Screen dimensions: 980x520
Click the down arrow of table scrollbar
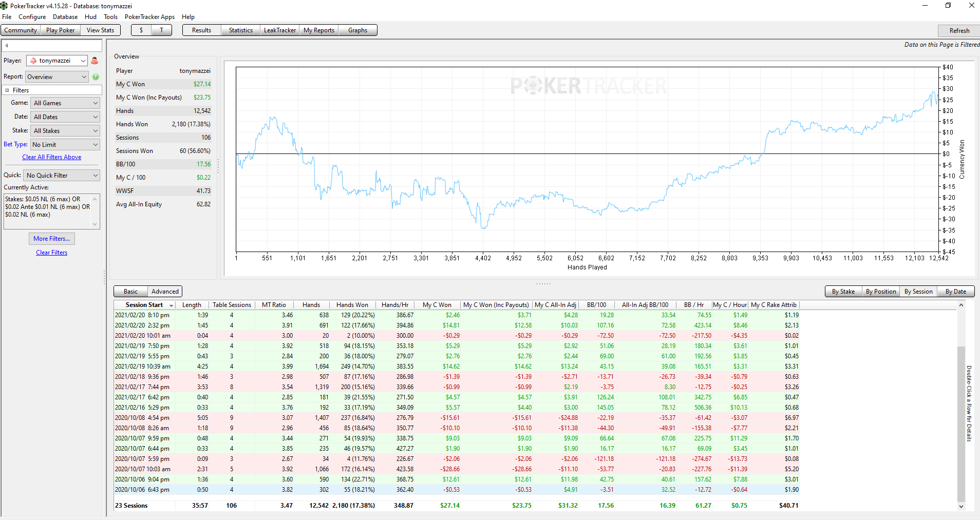click(961, 506)
